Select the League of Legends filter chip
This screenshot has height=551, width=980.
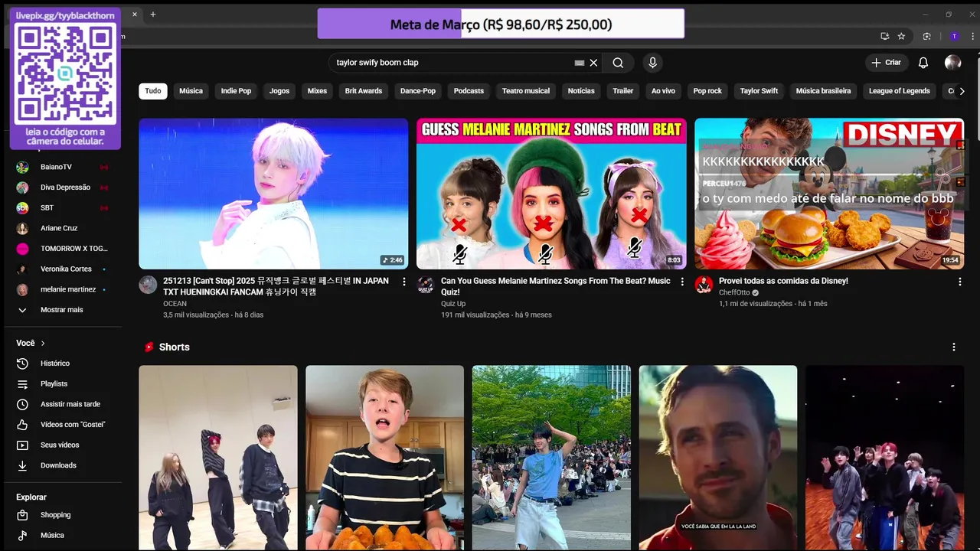pyautogui.click(x=900, y=91)
